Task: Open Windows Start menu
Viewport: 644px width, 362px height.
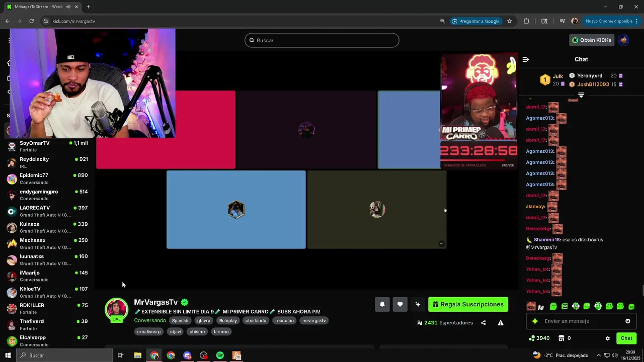Action: click(x=8, y=355)
